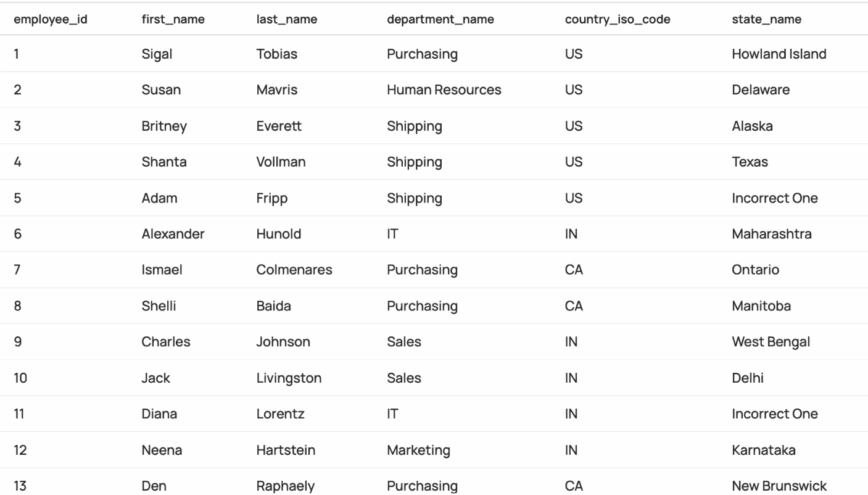
Task: Click the employee_id column header
Action: pyautogui.click(x=51, y=19)
